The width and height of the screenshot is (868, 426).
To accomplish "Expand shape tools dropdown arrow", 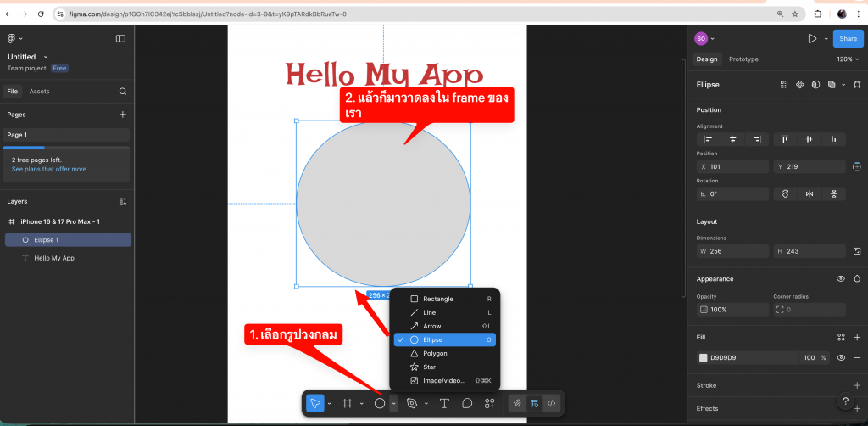I will point(394,404).
